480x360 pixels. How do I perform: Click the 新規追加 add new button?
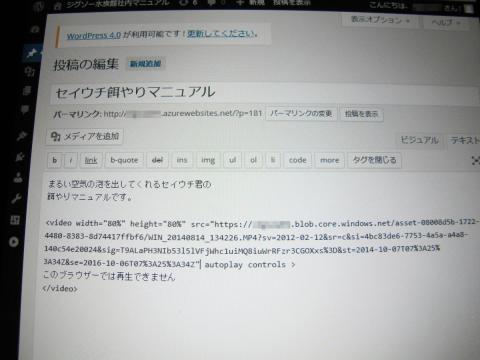point(145,64)
